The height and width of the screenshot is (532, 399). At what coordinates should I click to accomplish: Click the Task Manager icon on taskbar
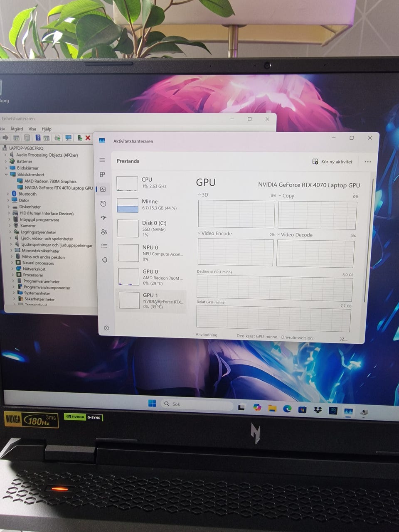[x=348, y=411]
